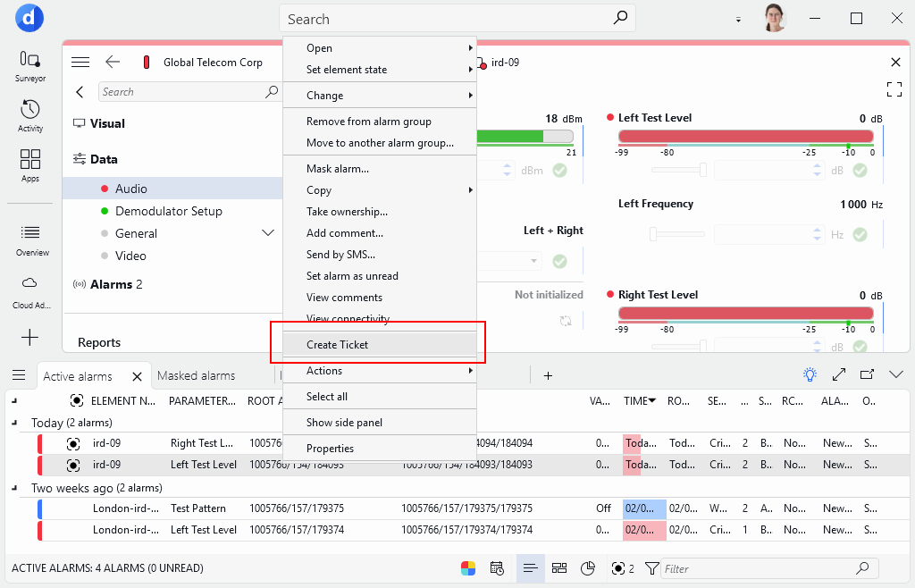Viewport: 915px width, 588px height.
Task: Close the Active alarms tab
Action: [x=137, y=376]
